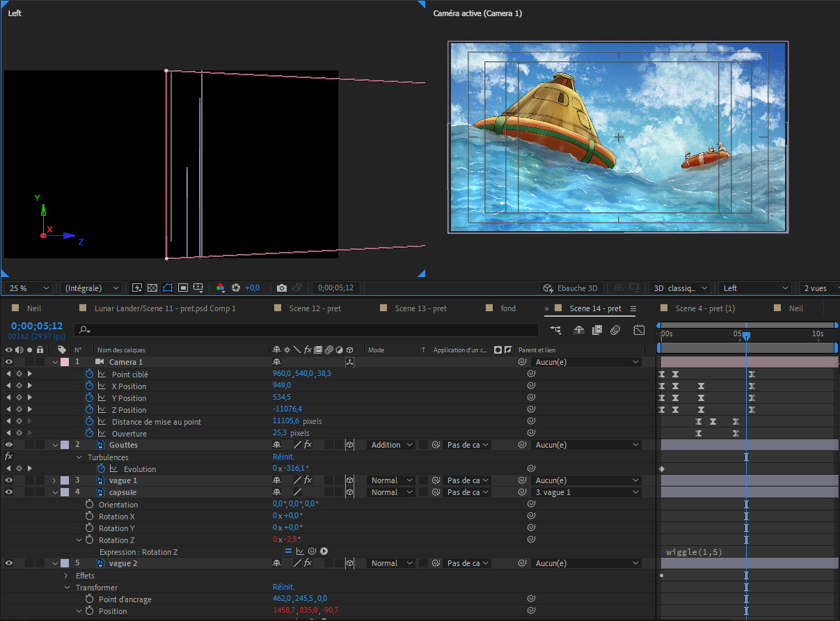Open the Gouttes blend mode dropdown set to Addition
Image resolution: width=840 pixels, height=621 pixels.
[x=391, y=445]
